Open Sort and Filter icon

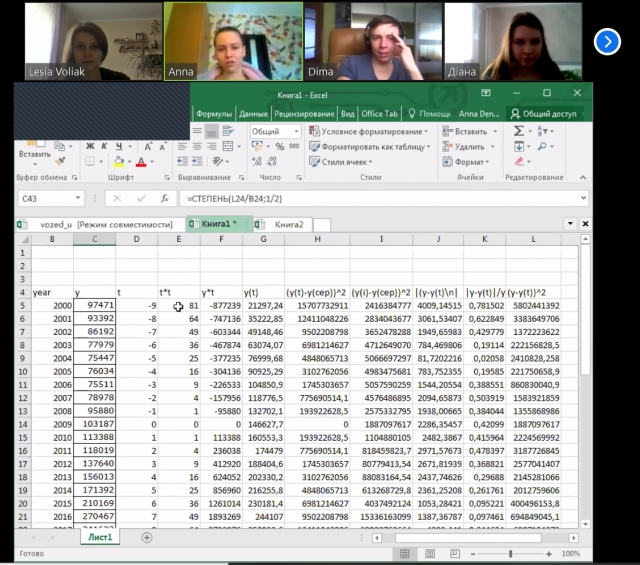click(x=542, y=131)
